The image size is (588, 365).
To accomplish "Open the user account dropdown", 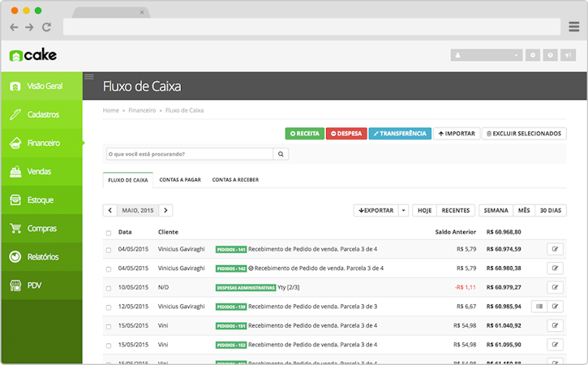I will (487, 55).
